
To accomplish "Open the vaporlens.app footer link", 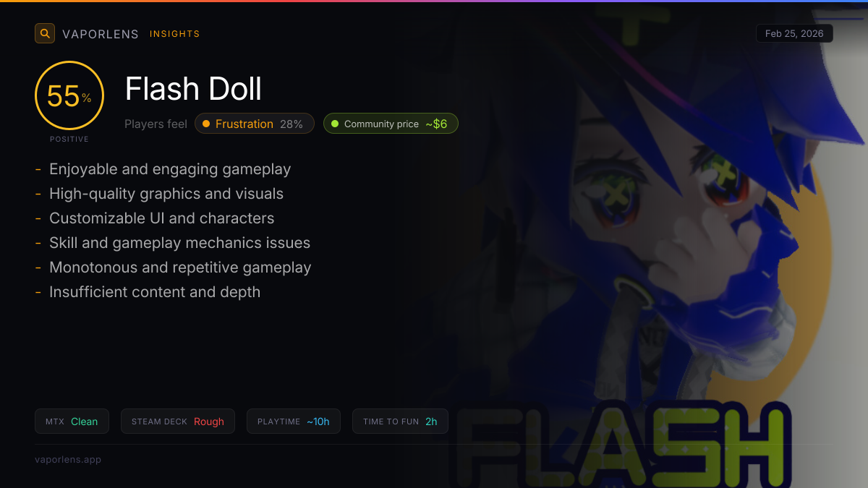I will tap(68, 459).
